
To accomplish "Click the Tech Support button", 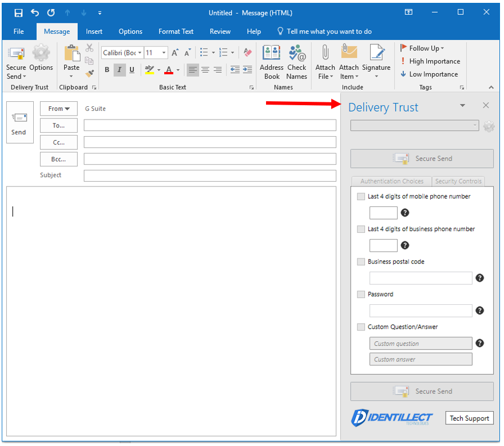I will [469, 418].
